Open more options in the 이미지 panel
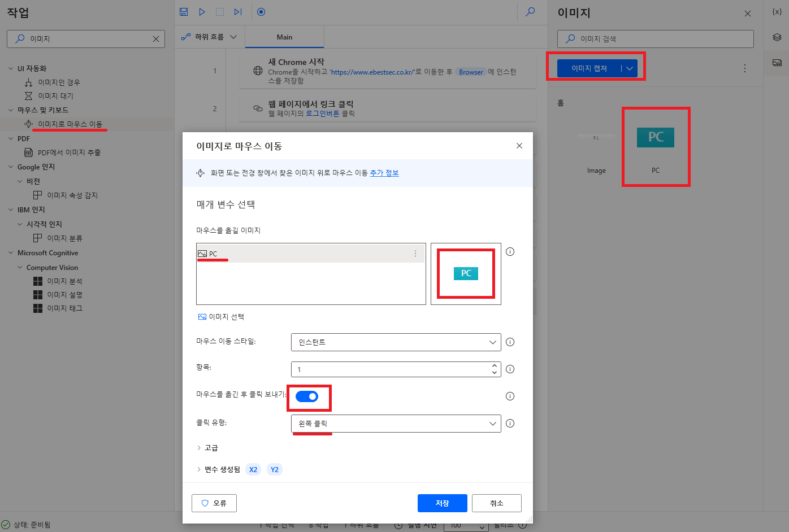 745,68
